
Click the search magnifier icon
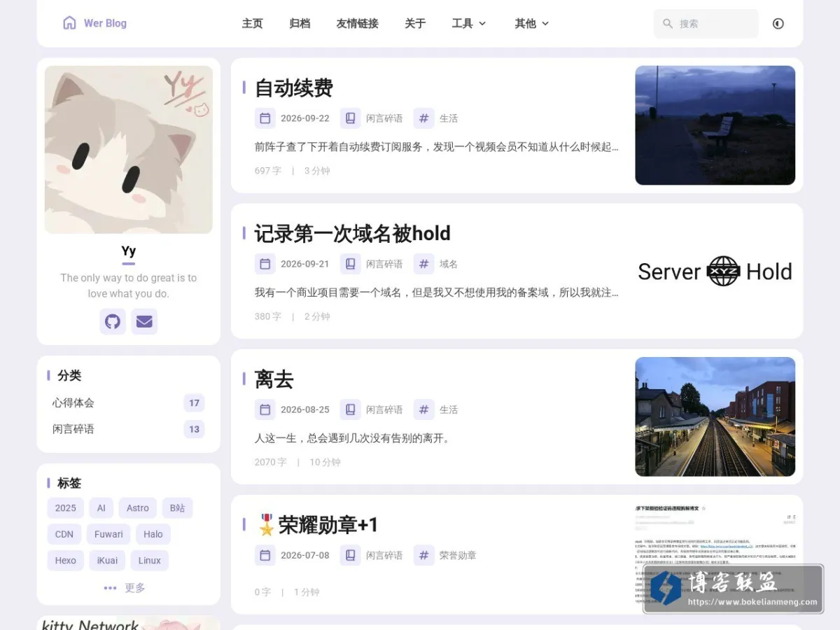coord(668,24)
